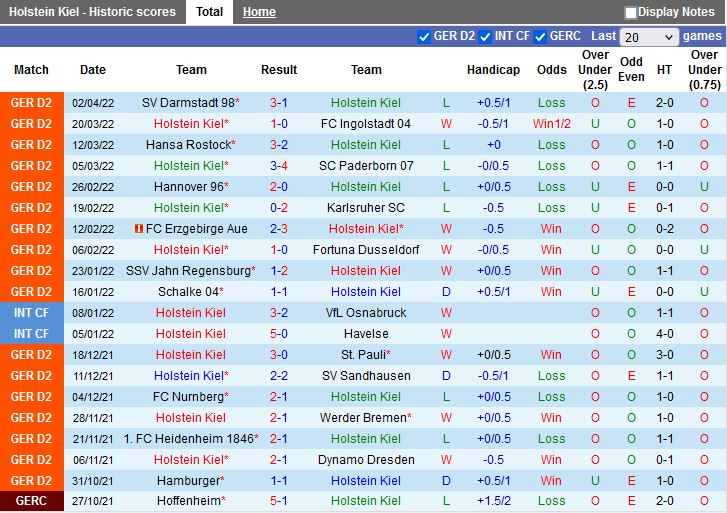The image size is (727, 513).
Task: Click the red card icon beside FC Erzgebirge Aue
Action: 138,229
